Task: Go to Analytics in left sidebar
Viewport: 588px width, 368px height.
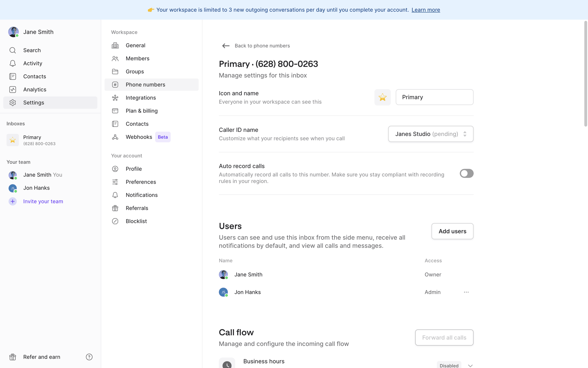Action: (50, 90)
